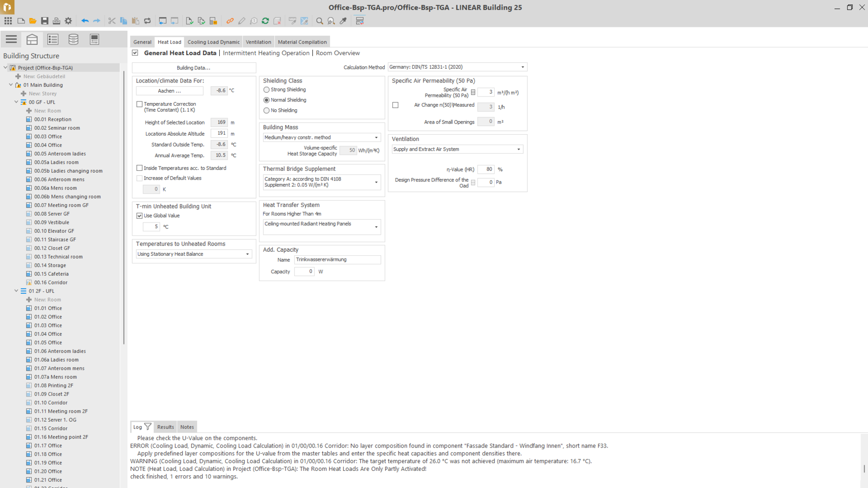Show the Results tab in bottom panel
Screen dimensions: 868x488
[x=165, y=427]
